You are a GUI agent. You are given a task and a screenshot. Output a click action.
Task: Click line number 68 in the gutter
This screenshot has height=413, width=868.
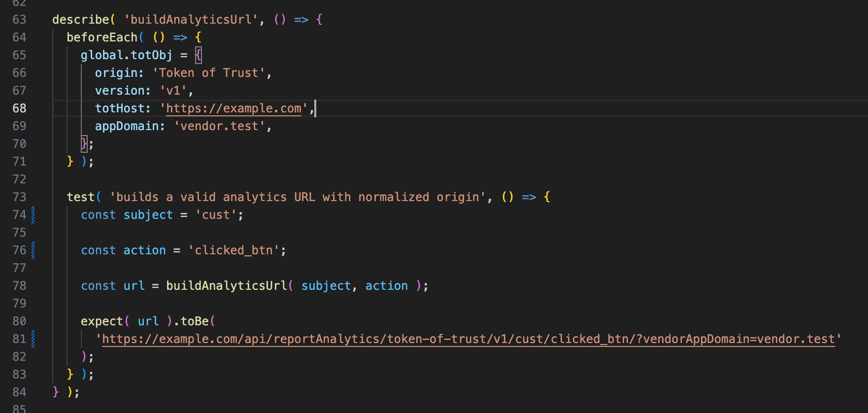tap(20, 108)
